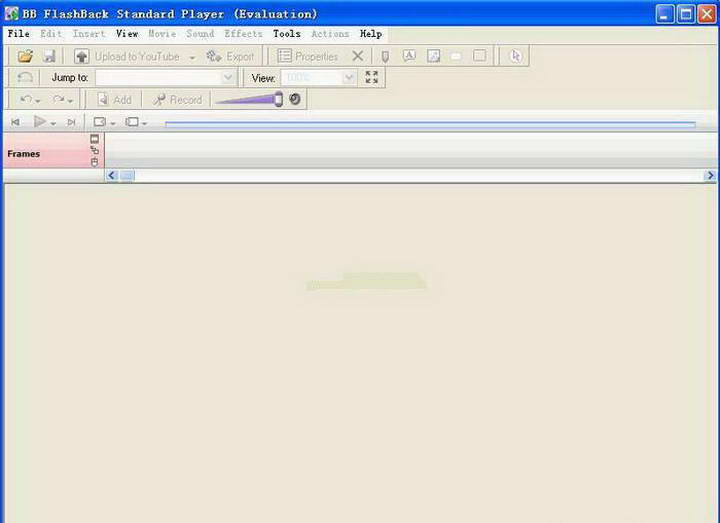Click the timeline scroll left arrow
Image resolution: width=720 pixels, height=523 pixels.
(x=112, y=175)
